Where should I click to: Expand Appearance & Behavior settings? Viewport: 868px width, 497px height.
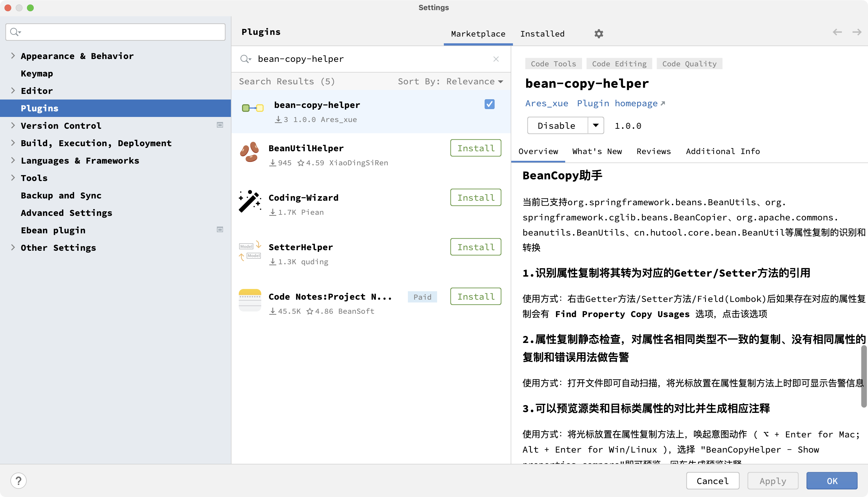(13, 56)
